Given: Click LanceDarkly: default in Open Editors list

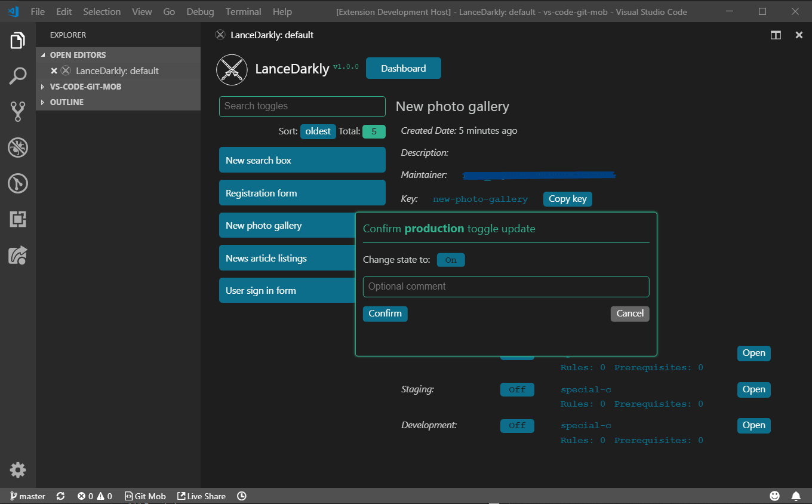Looking at the screenshot, I should click(x=118, y=70).
